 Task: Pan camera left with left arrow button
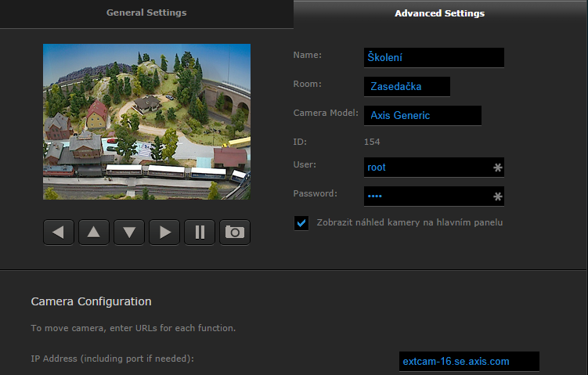click(59, 233)
